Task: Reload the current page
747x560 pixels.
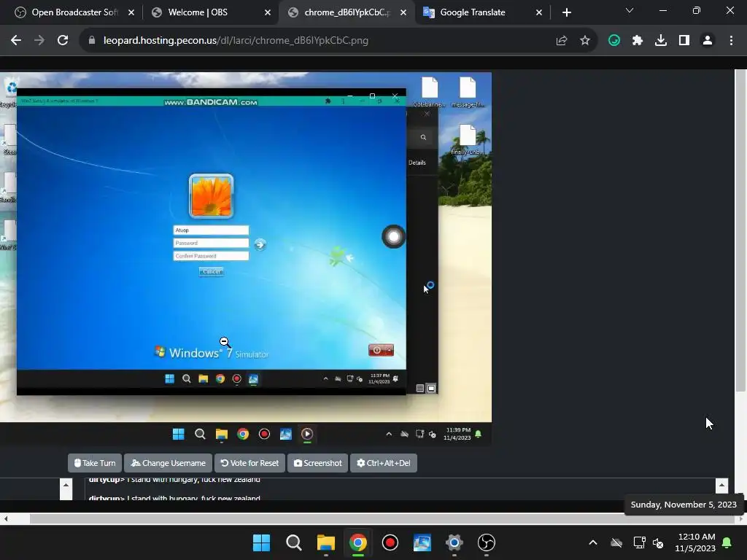Action: (x=63, y=41)
